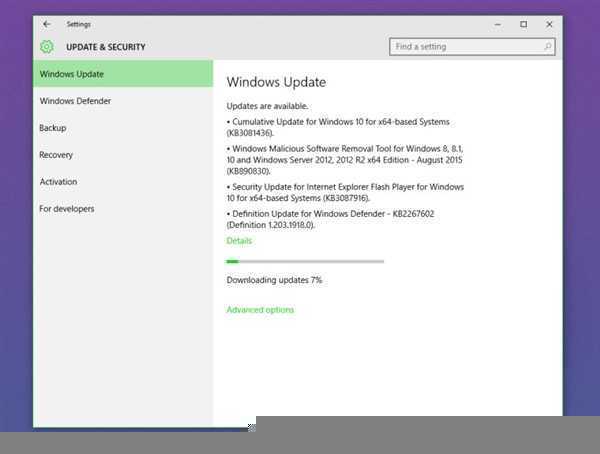Open the Advanced options link
The width and height of the screenshot is (600, 454).
(x=260, y=310)
